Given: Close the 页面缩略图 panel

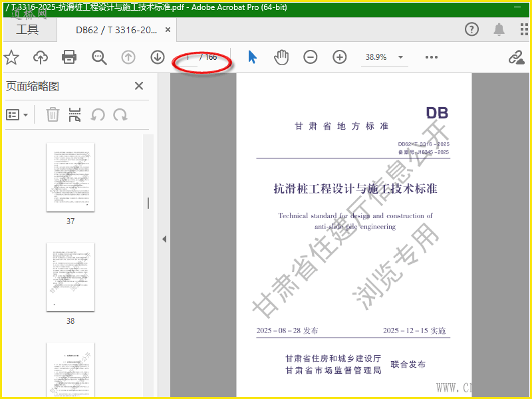Looking at the screenshot, I should point(139,86).
